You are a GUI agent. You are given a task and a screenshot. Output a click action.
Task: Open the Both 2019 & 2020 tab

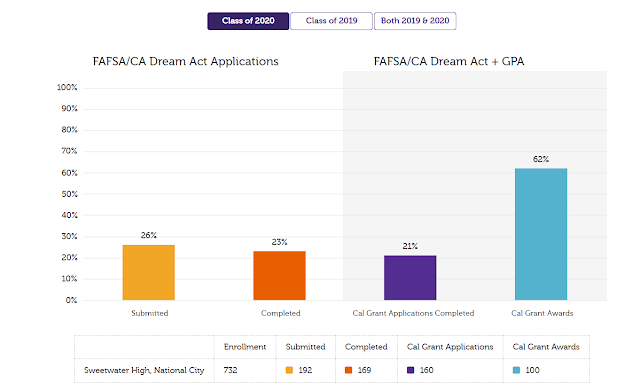point(415,21)
